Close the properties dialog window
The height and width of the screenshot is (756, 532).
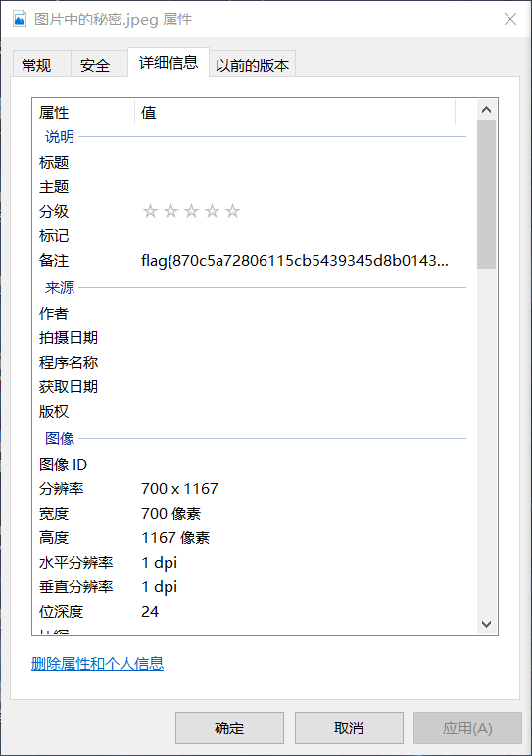510,19
